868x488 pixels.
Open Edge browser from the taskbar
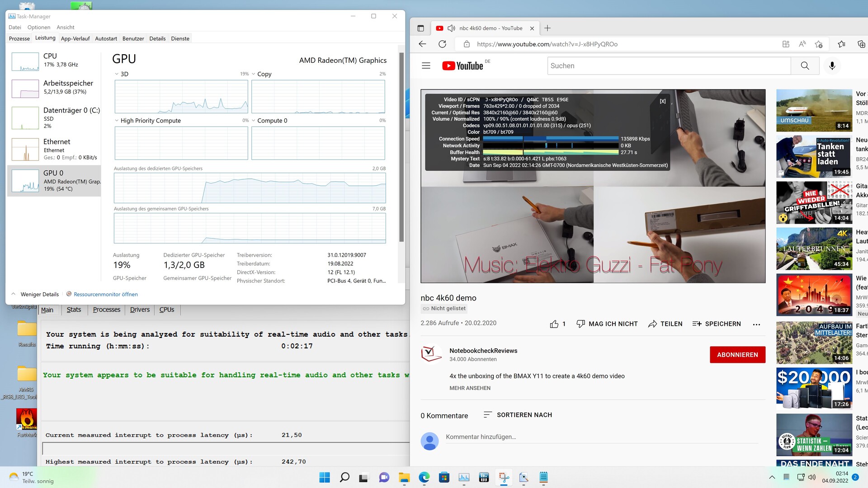click(424, 477)
